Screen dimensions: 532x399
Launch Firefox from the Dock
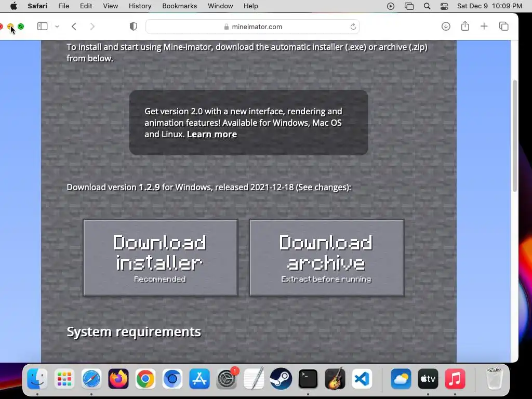tap(118, 379)
